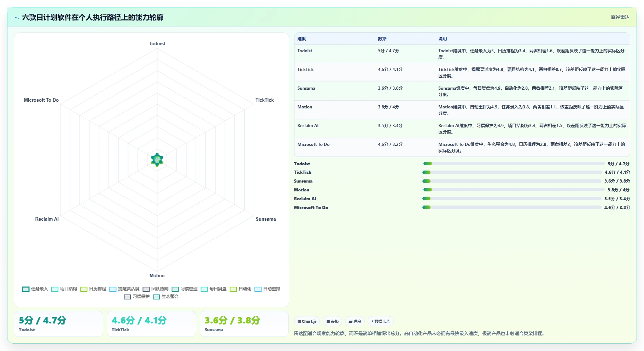Screen dimensions: 644x351
Task: Click the Todoist progress bar
Action: pyautogui.click(x=514, y=163)
